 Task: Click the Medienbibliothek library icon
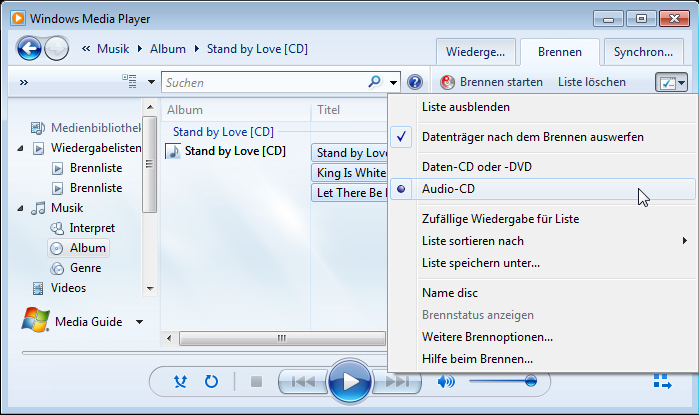[x=38, y=128]
